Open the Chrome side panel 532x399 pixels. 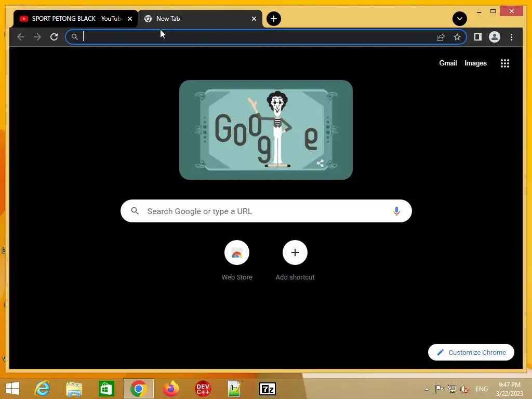coord(478,37)
